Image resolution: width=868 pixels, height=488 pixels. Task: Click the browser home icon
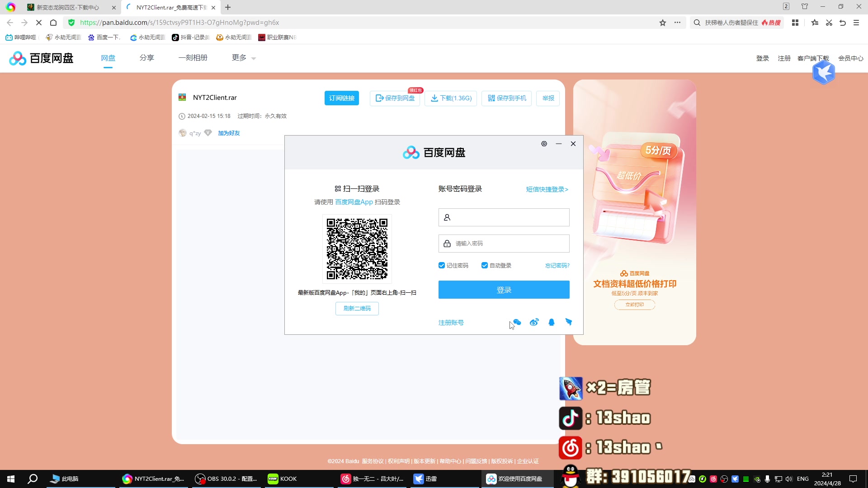pos(53,23)
